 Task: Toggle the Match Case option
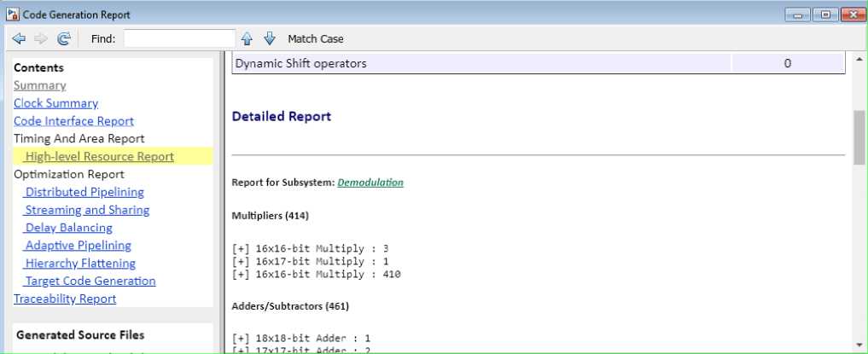pos(315,38)
